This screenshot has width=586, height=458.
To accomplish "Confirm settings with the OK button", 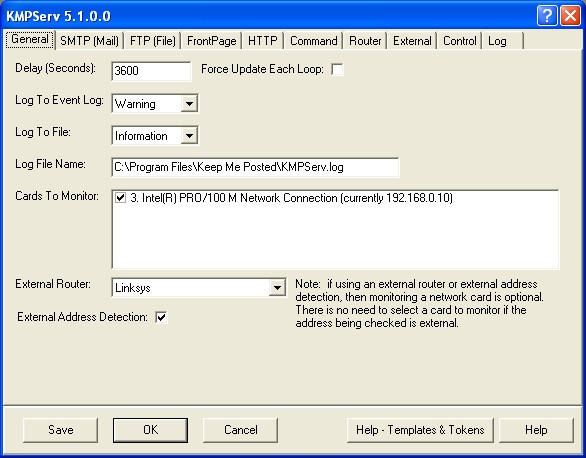I will point(151,430).
